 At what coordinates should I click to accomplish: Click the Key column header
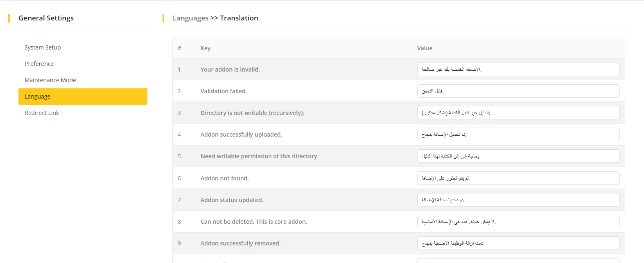pos(206,48)
